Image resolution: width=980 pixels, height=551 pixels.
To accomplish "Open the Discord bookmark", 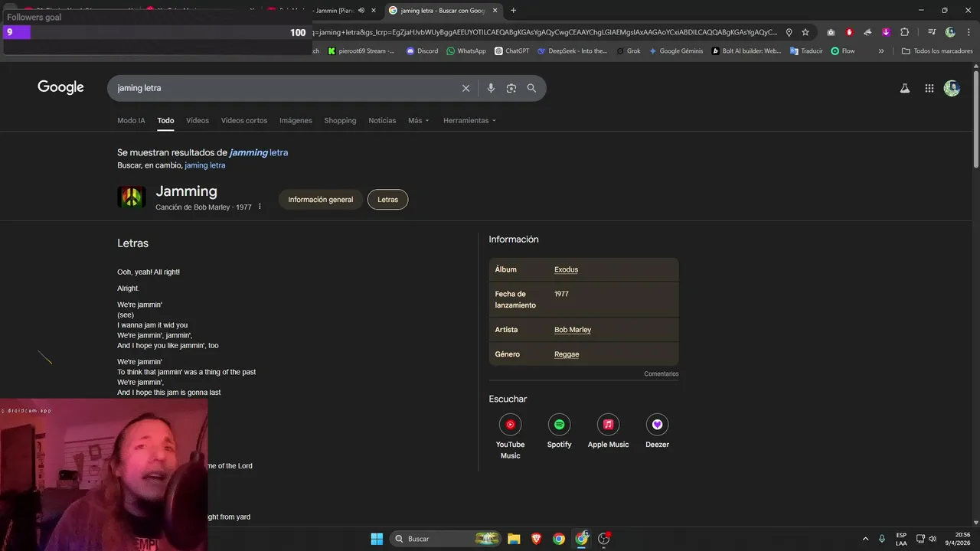I will (x=422, y=51).
